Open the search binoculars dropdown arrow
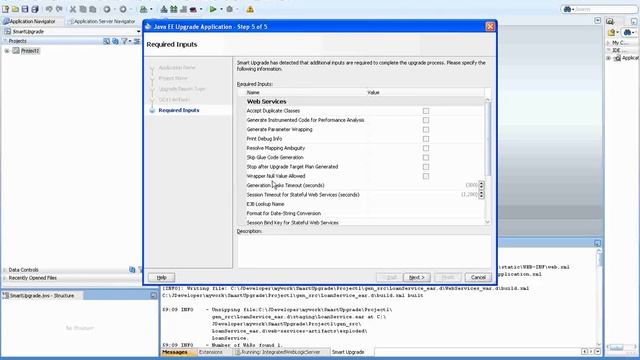Viewport: 640px width, 360px height. coord(573,9)
